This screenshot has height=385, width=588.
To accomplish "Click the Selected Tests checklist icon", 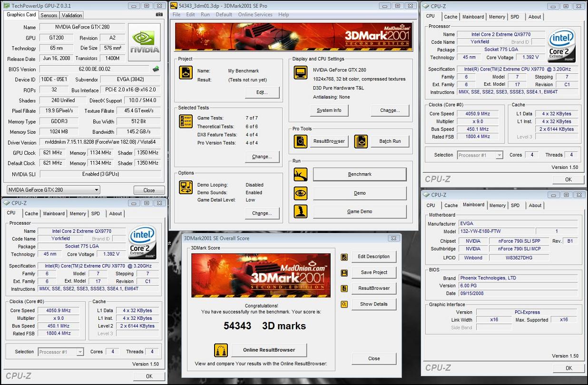I will click(186, 121).
